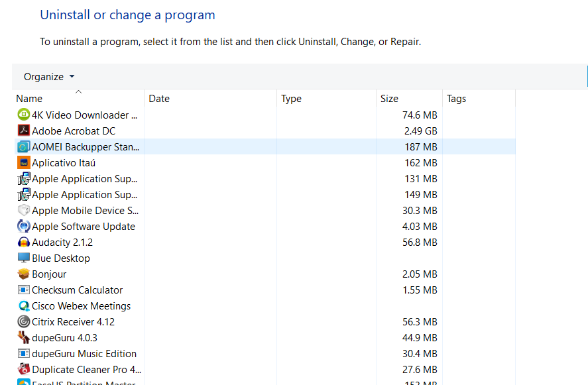This screenshot has width=588, height=385.
Task: Click the AOMEI Backupper icon
Action: pos(24,146)
